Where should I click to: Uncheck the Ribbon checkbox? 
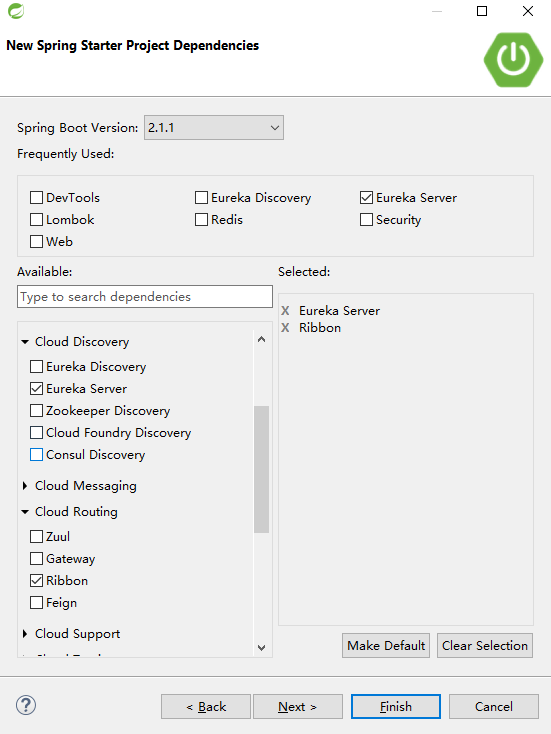tap(37, 580)
